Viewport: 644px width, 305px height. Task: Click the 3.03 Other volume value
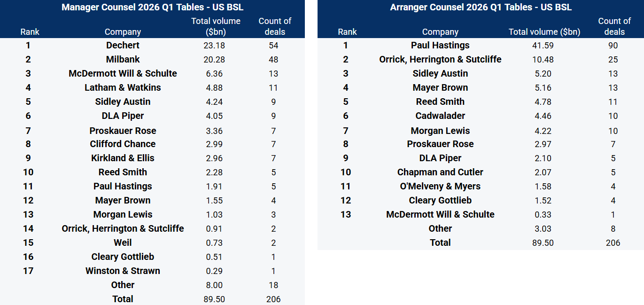point(544,229)
